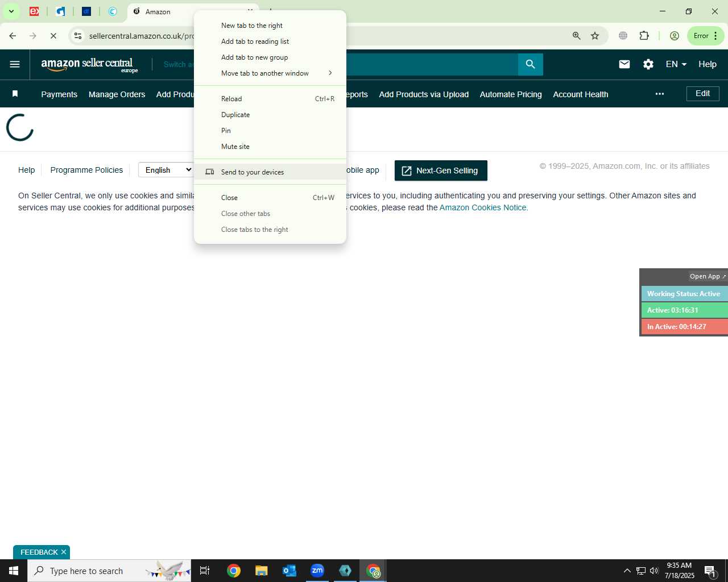The image size is (728, 582).
Task: Open the three-dots more menu in navbar
Action: click(x=660, y=94)
